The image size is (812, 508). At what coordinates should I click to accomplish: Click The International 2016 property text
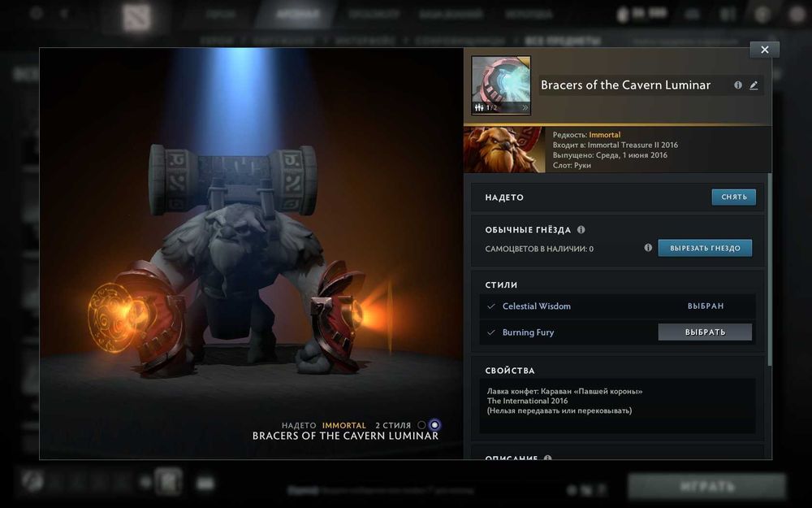(x=527, y=401)
